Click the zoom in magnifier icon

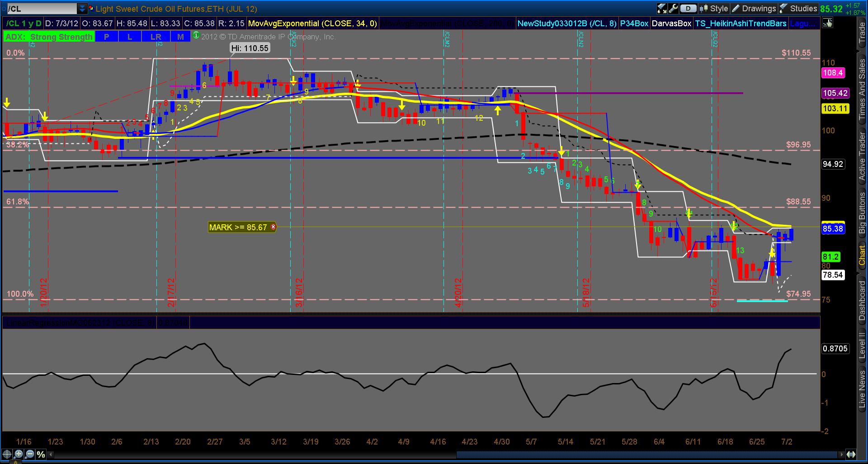click(18, 455)
